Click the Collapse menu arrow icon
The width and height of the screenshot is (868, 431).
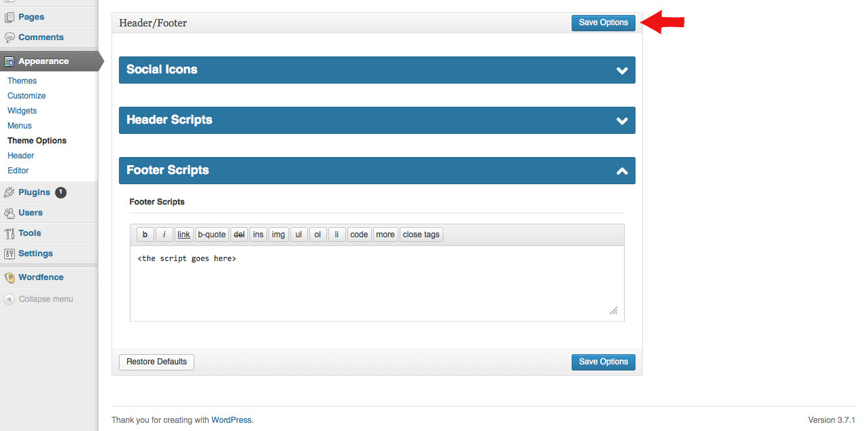[10, 299]
